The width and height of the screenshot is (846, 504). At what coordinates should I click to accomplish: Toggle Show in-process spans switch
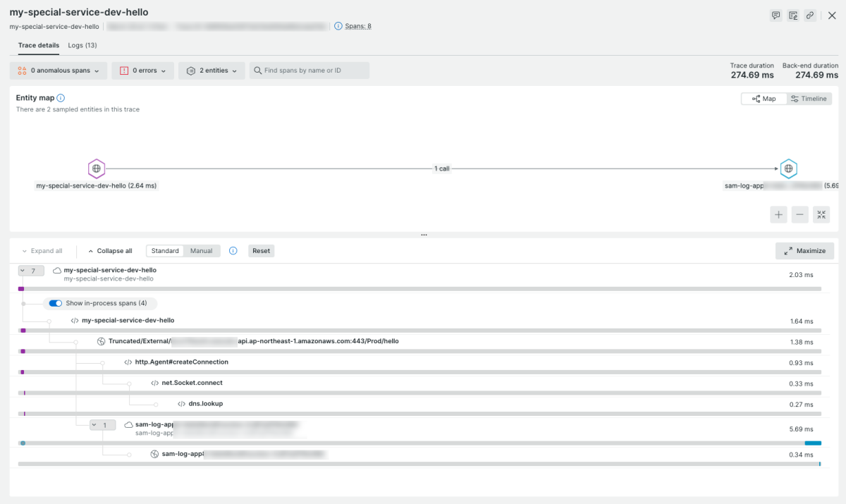click(56, 303)
